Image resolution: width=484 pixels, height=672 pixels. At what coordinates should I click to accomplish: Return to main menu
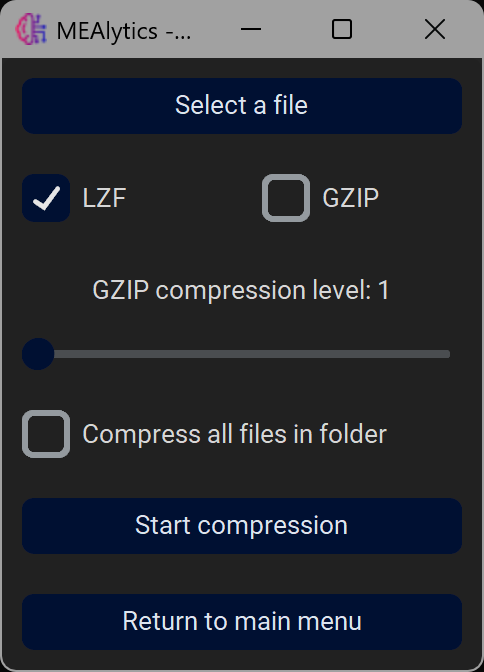242,622
